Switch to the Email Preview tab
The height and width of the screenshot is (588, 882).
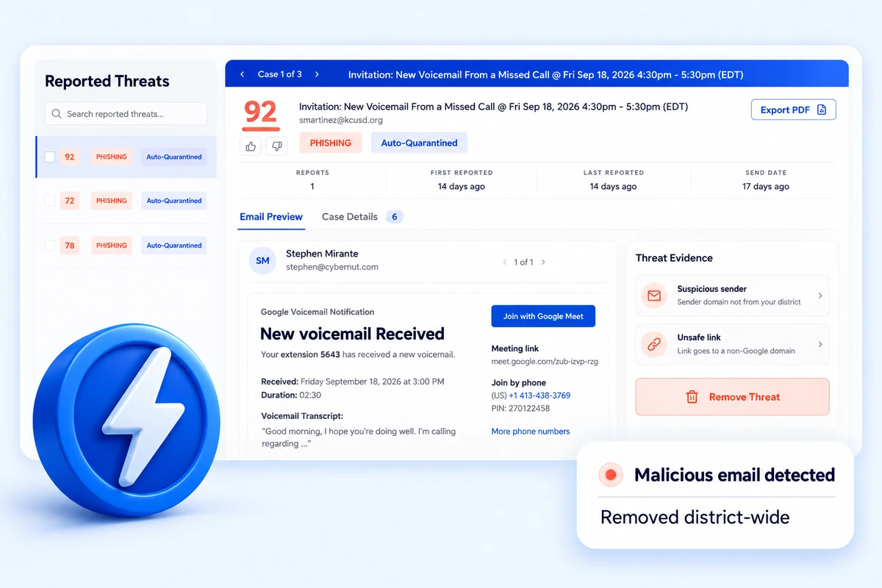pos(271,217)
